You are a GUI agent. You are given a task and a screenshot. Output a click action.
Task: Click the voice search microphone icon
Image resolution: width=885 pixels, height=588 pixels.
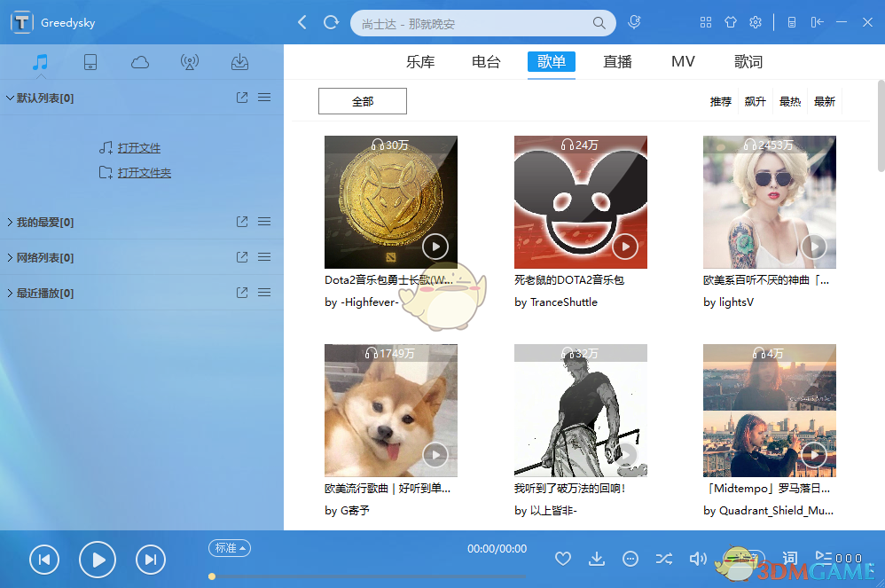(x=634, y=21)
